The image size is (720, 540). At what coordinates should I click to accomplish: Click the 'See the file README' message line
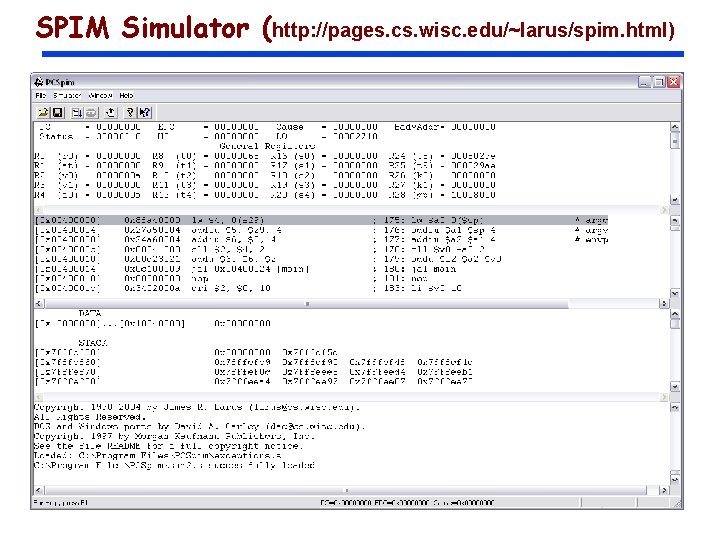click(168, 446)
